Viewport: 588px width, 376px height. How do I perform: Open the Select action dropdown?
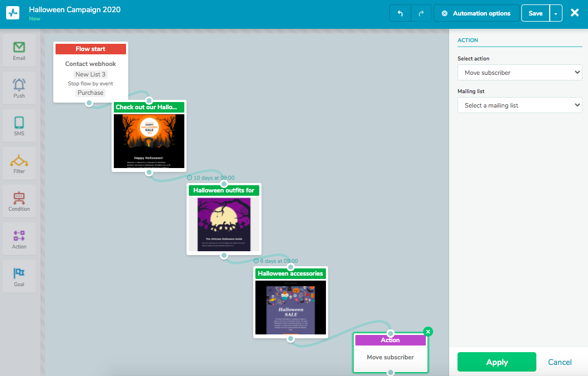click(x=519, y=73)
